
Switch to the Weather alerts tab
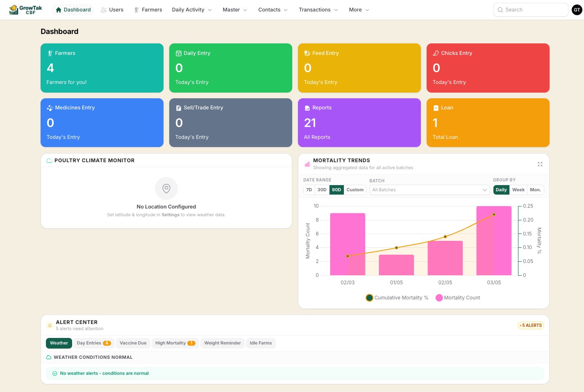click(59, 343)
